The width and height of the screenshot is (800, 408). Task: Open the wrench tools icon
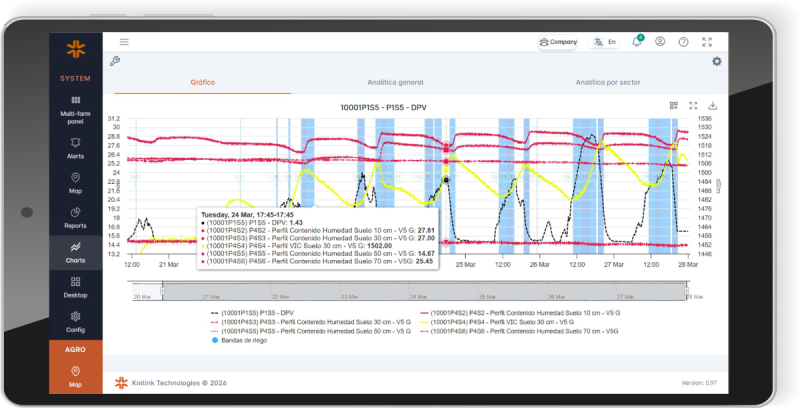point(114,61)
